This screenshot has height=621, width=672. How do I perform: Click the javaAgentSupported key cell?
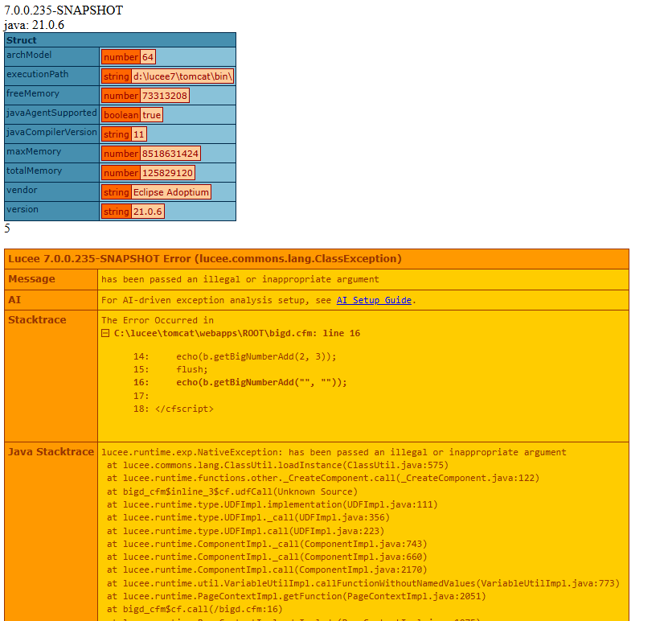tap(52, 114)
